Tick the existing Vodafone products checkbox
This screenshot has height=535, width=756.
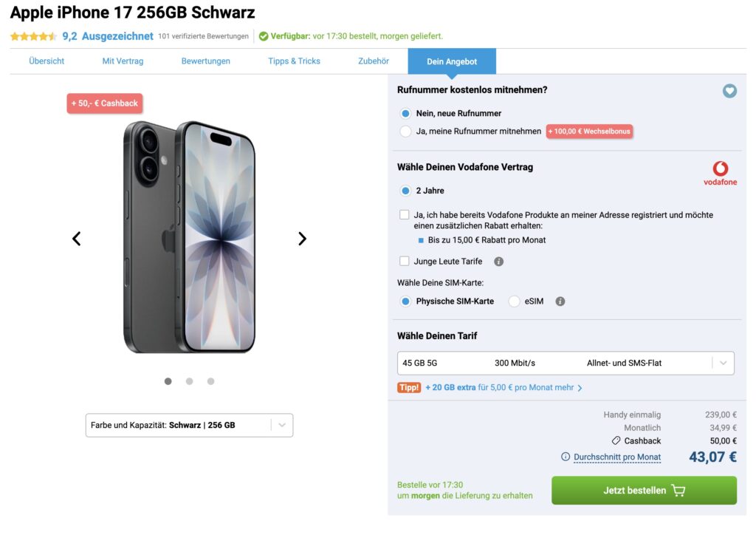pos(404,215)
